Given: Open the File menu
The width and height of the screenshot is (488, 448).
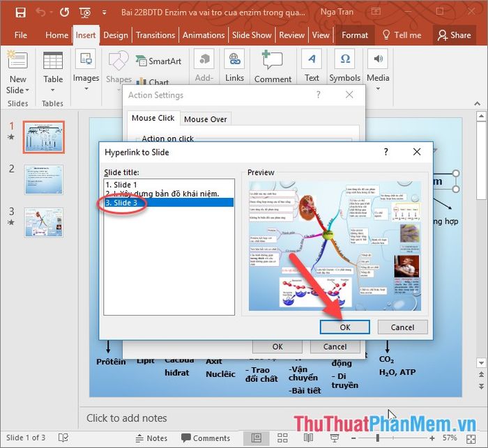Looking at the screenshot, I should click(x=20, y=35).
